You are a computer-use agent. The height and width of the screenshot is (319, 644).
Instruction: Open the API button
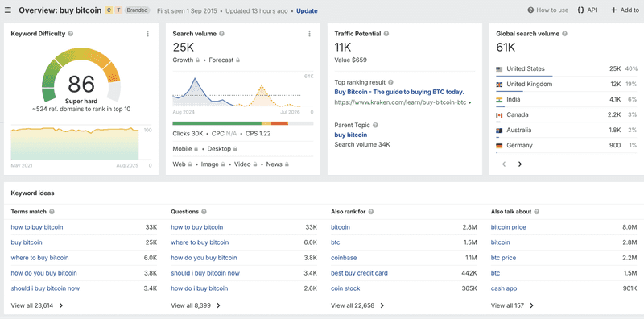click(588, 10)
